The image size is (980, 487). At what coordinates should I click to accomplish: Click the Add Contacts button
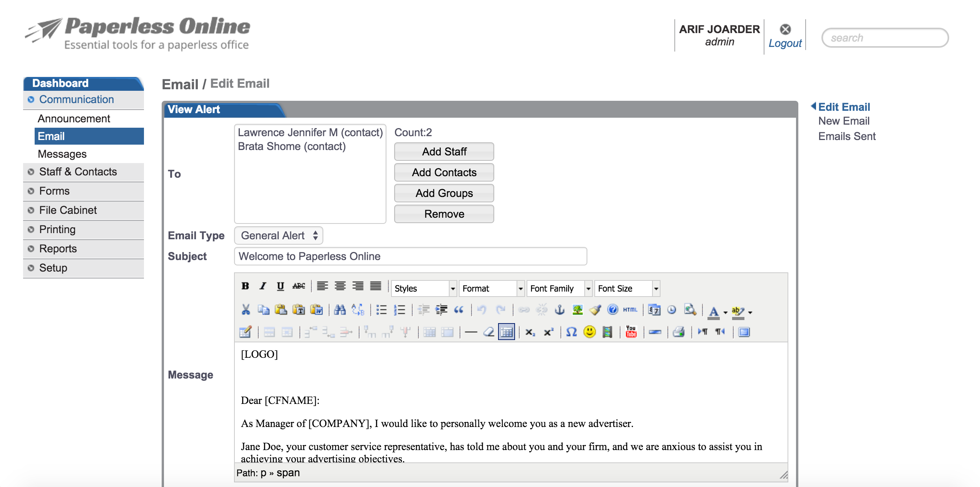tap(444, 172)
